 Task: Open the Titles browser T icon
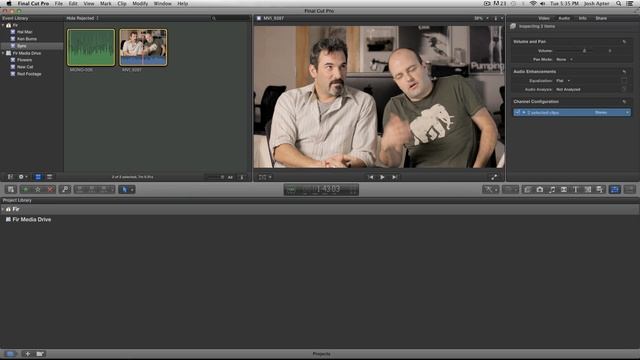(576, 189)
